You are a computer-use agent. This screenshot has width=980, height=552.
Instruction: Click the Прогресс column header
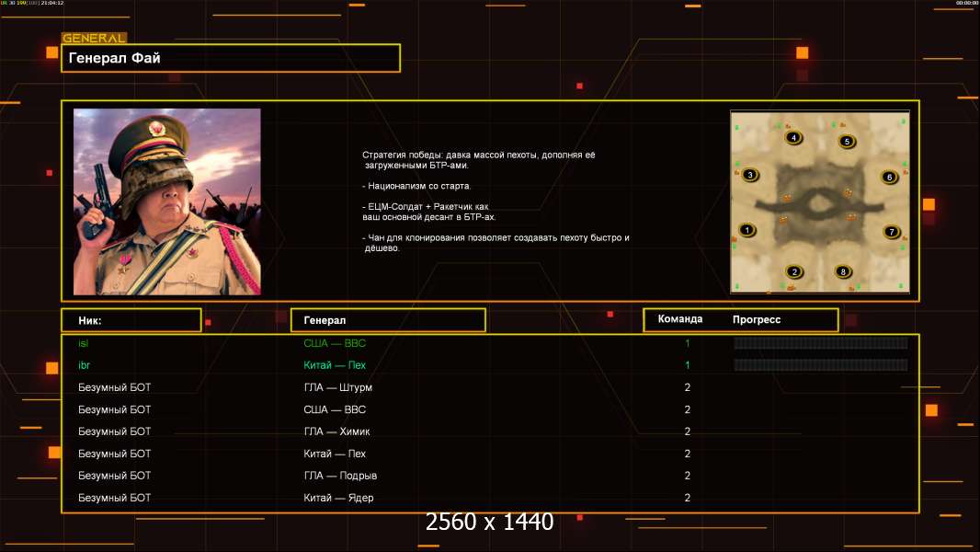[757, 319]
